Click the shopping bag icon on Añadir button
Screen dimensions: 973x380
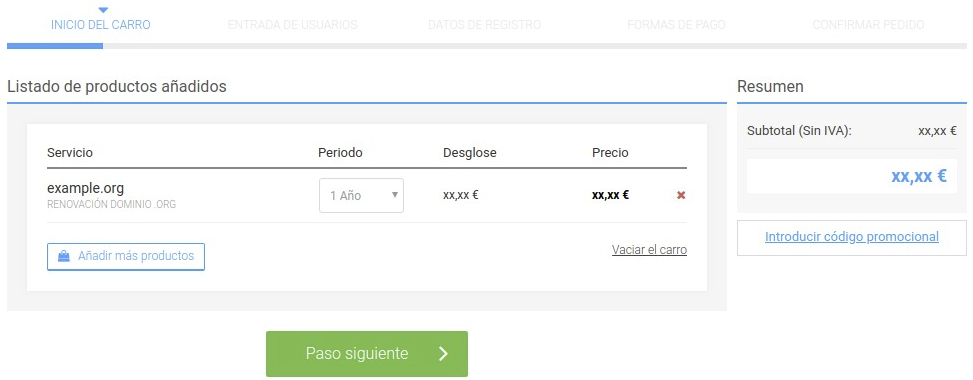coord(63,256)
